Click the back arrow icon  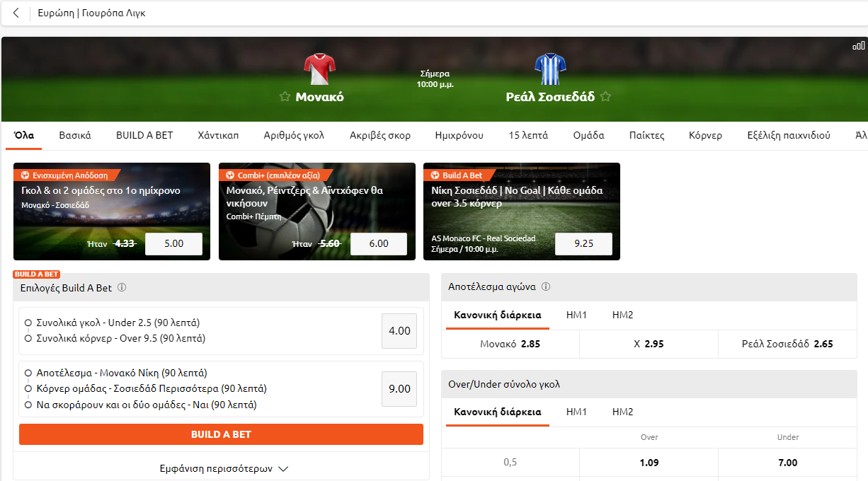16,13
